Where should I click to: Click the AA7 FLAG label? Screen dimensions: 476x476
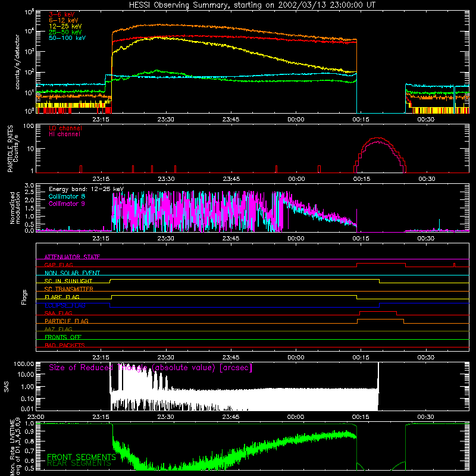[x=58, y=329]
